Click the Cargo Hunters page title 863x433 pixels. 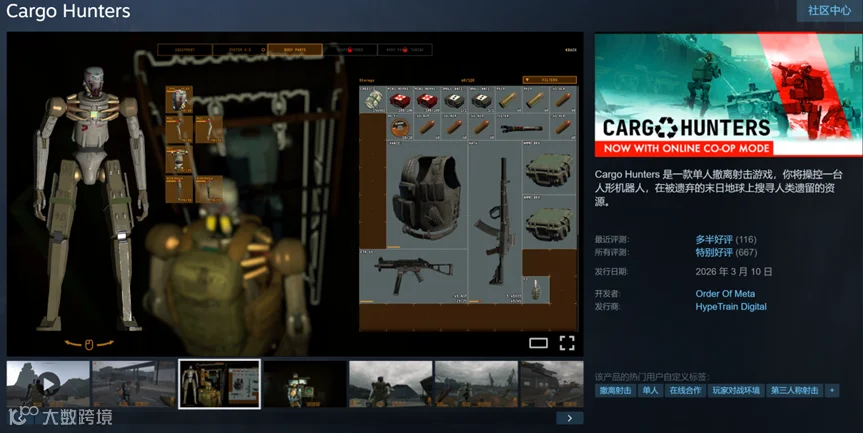(68, 11)
